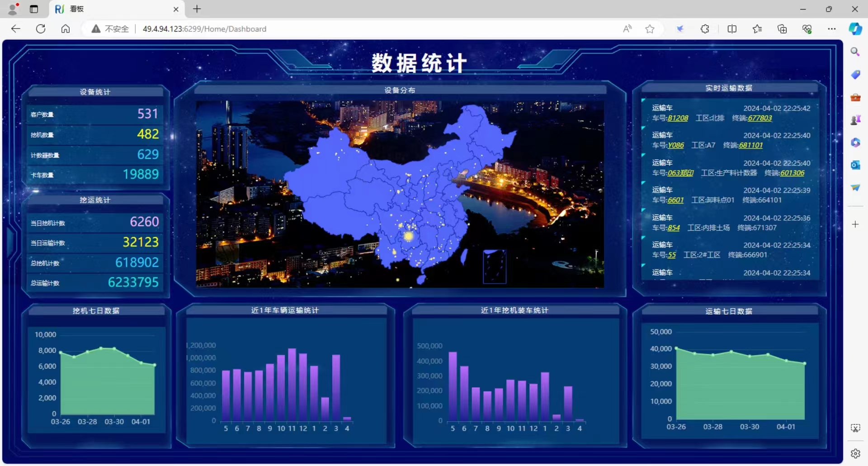Click the browser refresh button
This screenshot has width=868, height=466.
41,29
